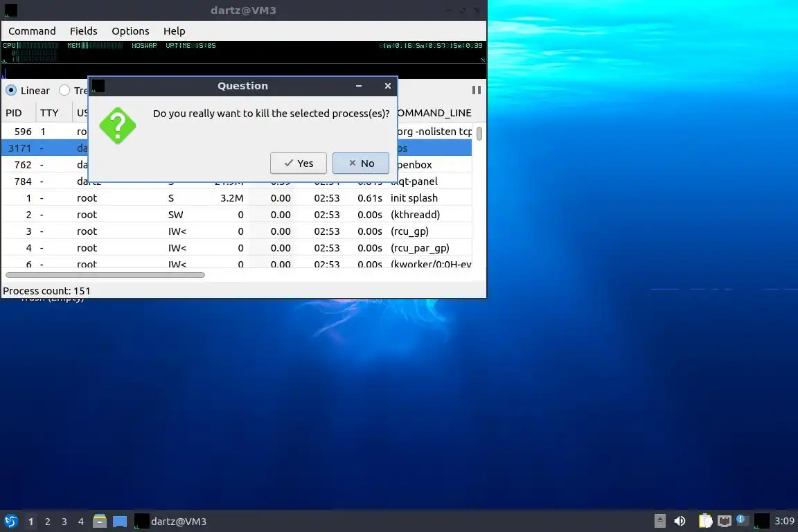Open the Help menu
The height and width of the screenshot is (532, 798).
point(174,31)
